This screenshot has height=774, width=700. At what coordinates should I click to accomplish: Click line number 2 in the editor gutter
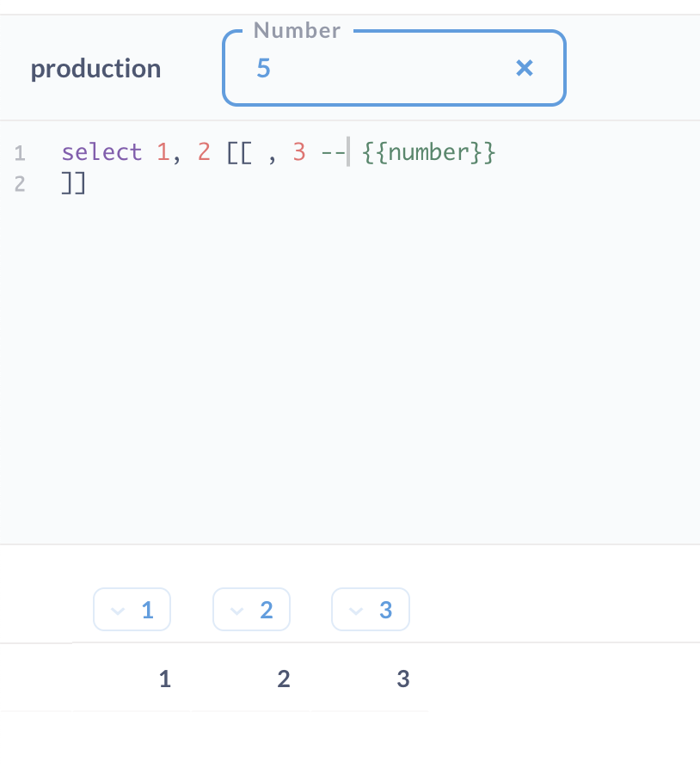pyautogui.click(x=19, y=183)
